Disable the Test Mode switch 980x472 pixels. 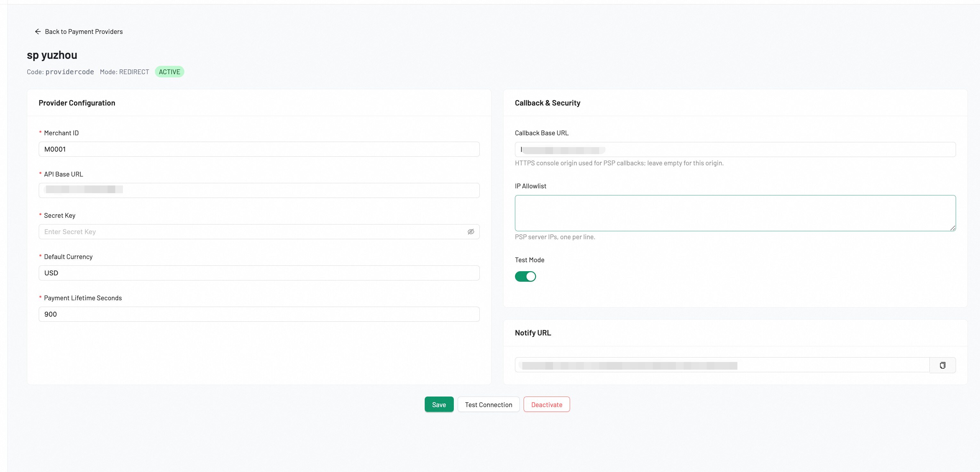click(x=526, y=276)
